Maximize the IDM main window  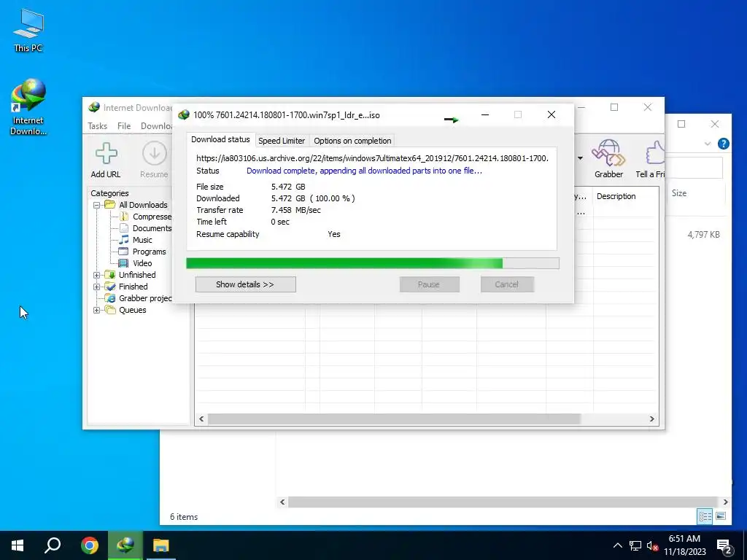point(614,107)
